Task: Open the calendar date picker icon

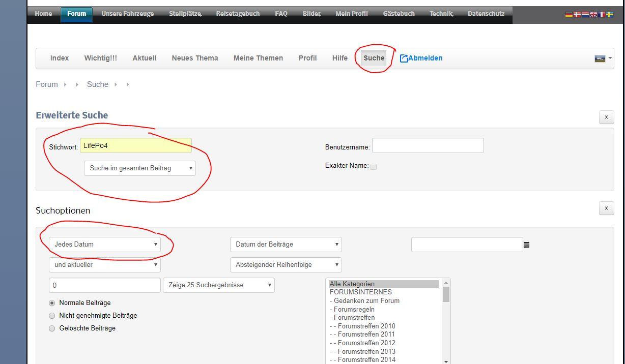Action: pyautogui.click(x=526, y=245)
